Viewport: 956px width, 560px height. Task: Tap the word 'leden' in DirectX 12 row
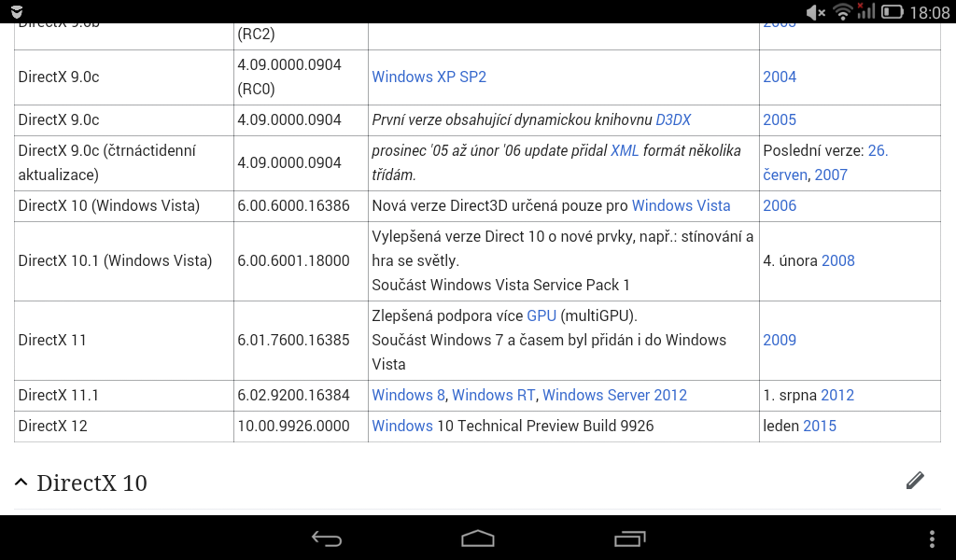781,426
